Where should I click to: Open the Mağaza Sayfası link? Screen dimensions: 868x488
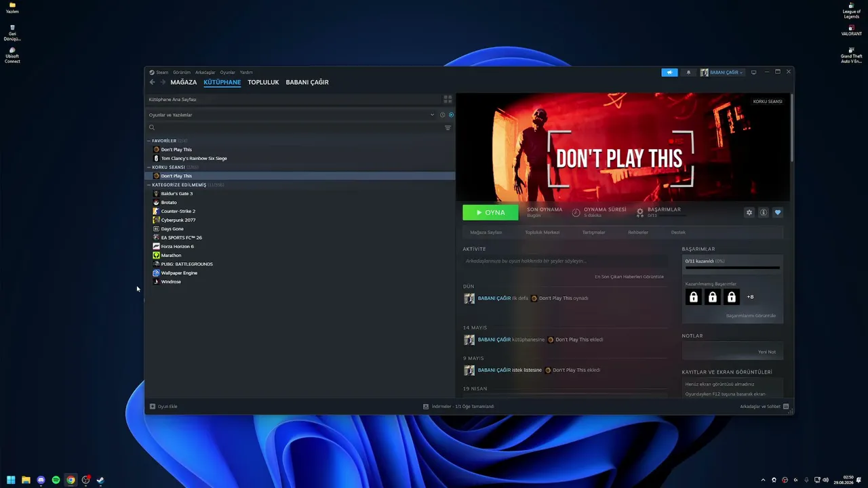486,232
